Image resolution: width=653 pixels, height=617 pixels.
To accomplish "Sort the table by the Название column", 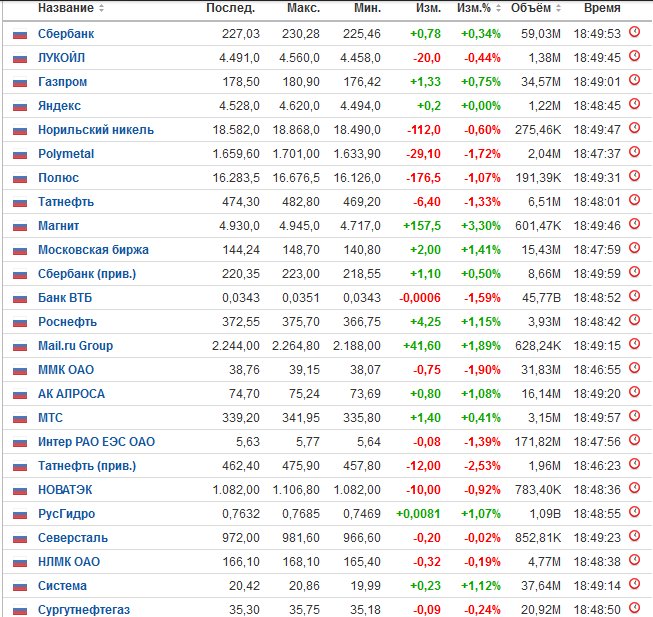I will click(x=71, y=8).
